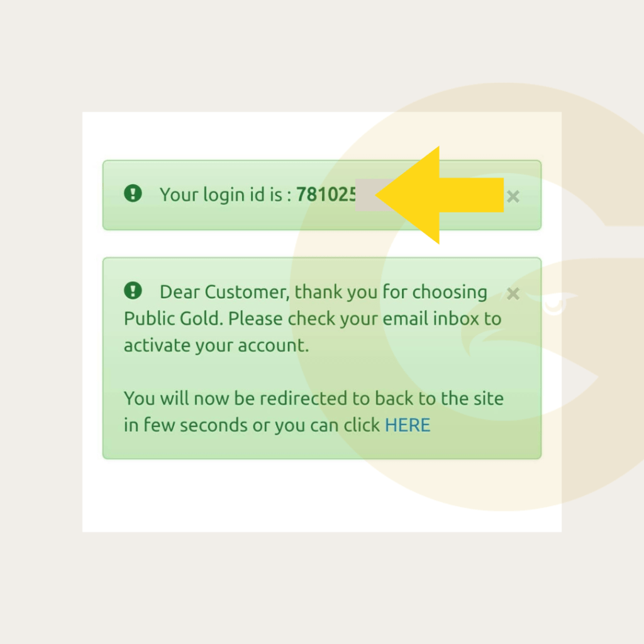This screenshot has height=644, width=644.
Task: Close the "Dear Customer" message alert
Action: 513,293
